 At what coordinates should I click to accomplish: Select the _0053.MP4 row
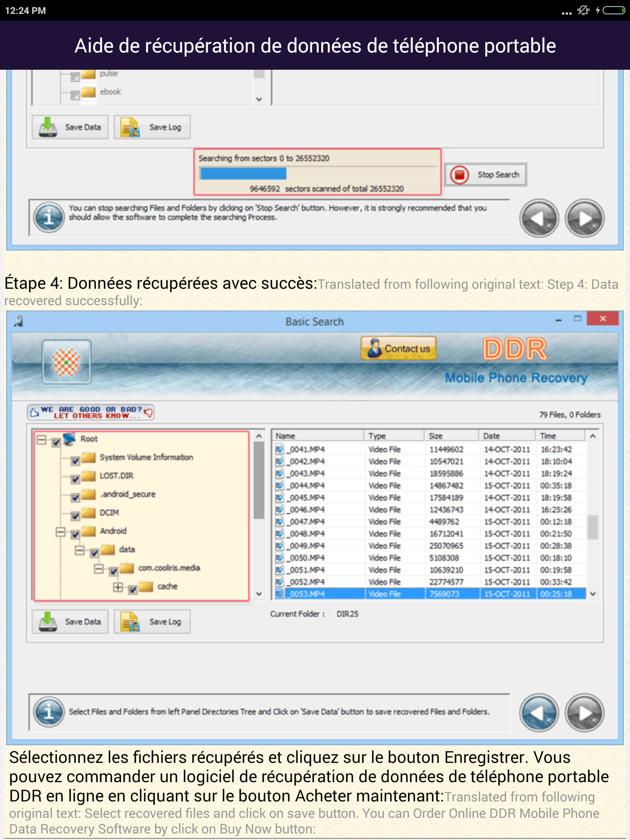pos(430,594)
